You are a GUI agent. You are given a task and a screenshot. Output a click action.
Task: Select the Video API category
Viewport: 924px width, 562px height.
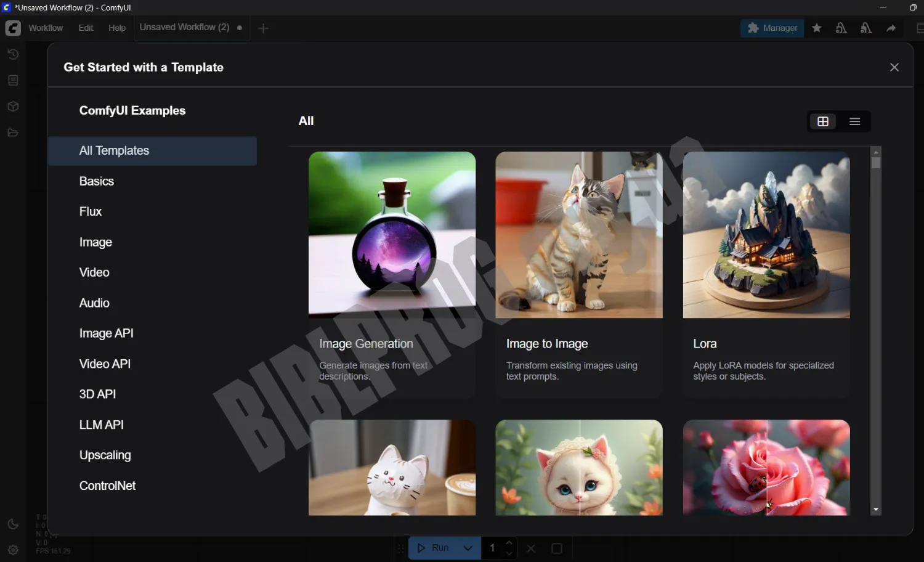pos(152,364)
